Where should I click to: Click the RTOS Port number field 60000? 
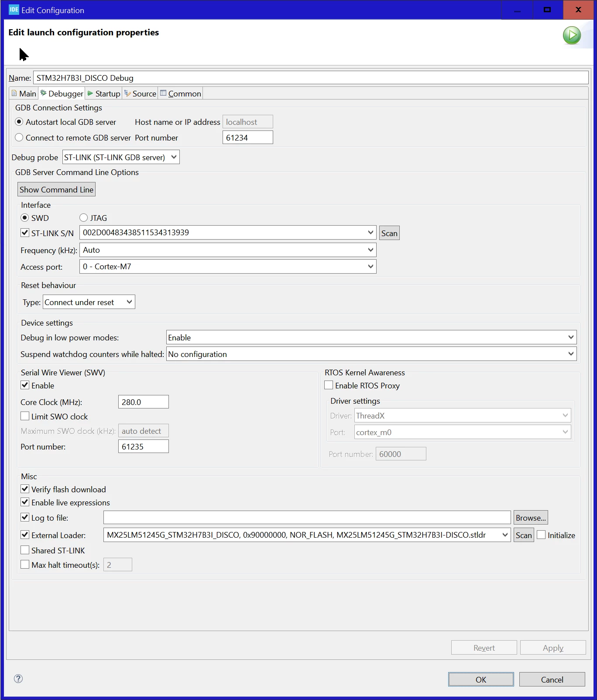point(401,454)
